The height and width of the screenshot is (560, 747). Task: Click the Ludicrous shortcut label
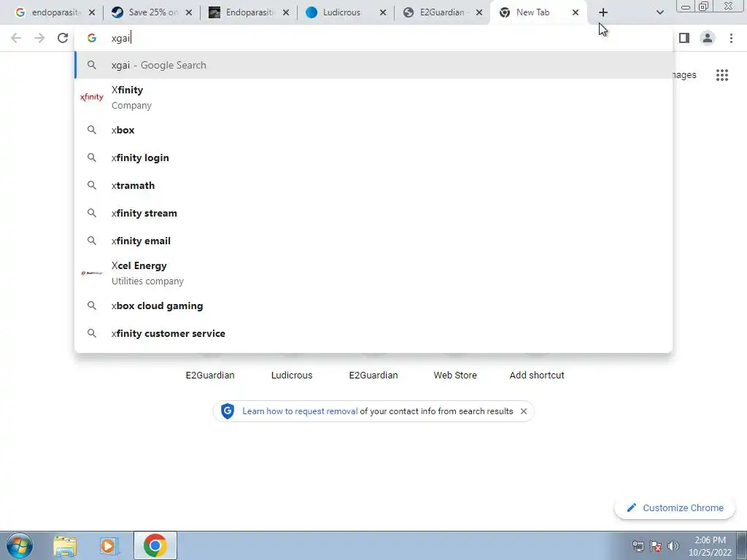(292, 376)
